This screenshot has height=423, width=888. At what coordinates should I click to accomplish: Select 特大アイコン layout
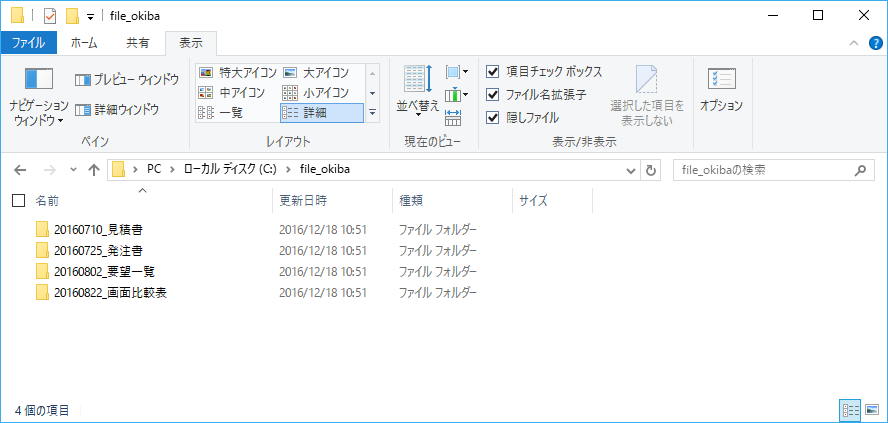238,72
